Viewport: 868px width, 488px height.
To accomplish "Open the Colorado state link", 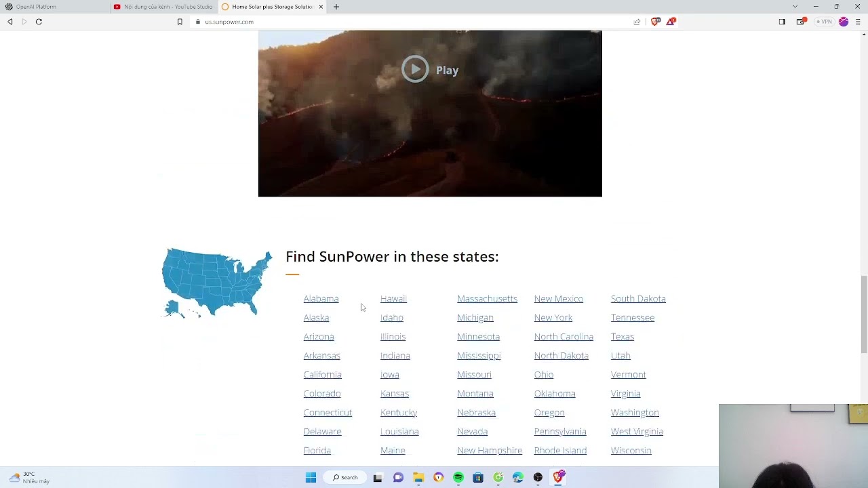I will pyautogui.click(x=322, y=393).
